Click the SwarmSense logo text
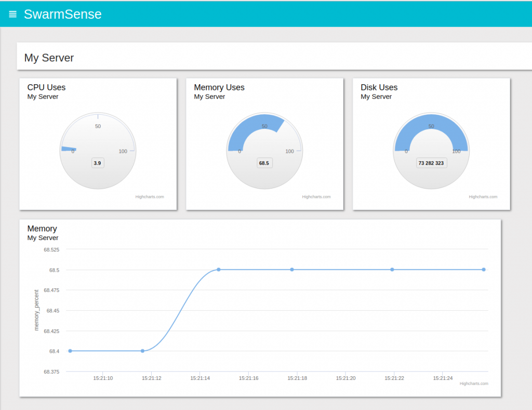 point(62,14)
